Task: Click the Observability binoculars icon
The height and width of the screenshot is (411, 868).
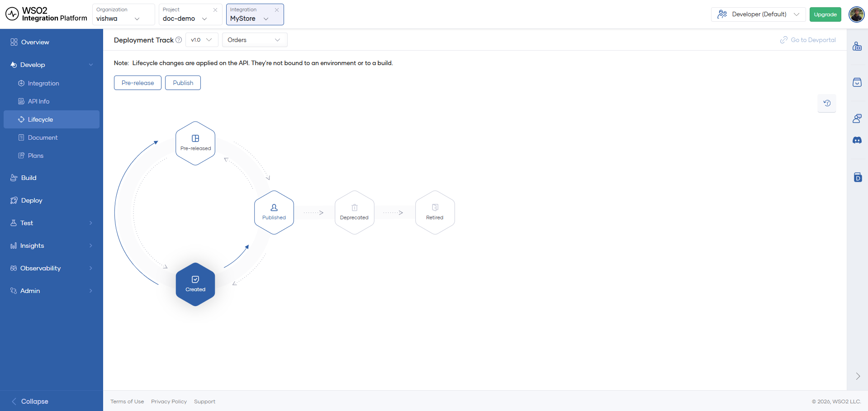Action: coord(14,268)
